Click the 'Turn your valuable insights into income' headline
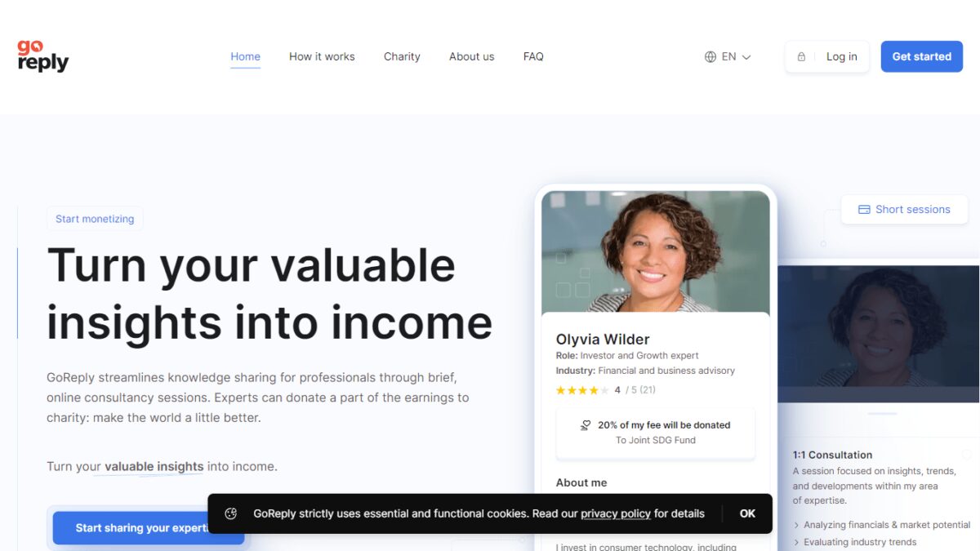The height and width of the screenshot is (551, 980). coord(269,293)
